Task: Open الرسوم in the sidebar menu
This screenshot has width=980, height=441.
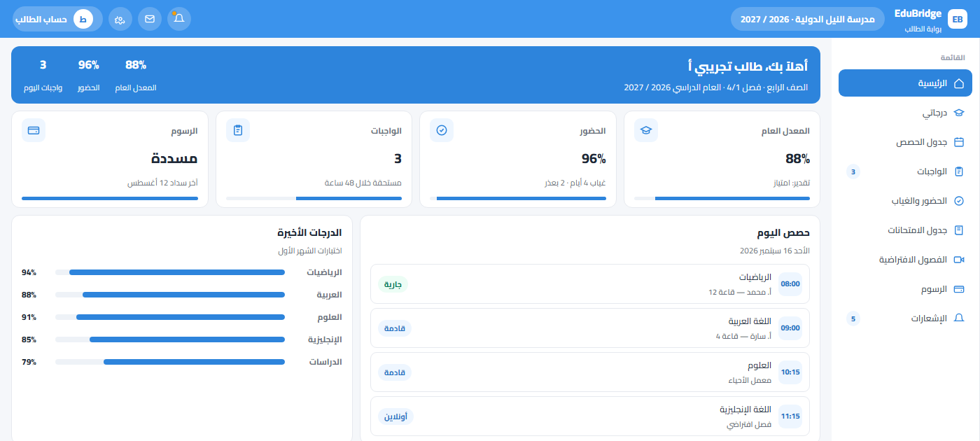Action: click(x=905, y=288)
